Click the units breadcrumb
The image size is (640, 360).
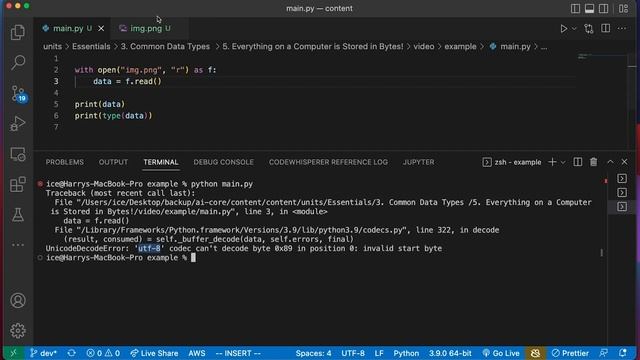pyautogui.click(x=53, y=47)
